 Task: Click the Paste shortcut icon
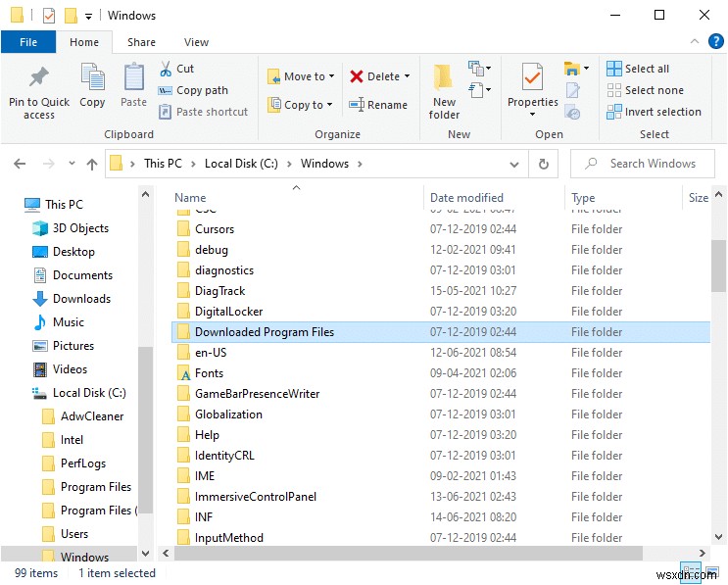pos(166,112)
